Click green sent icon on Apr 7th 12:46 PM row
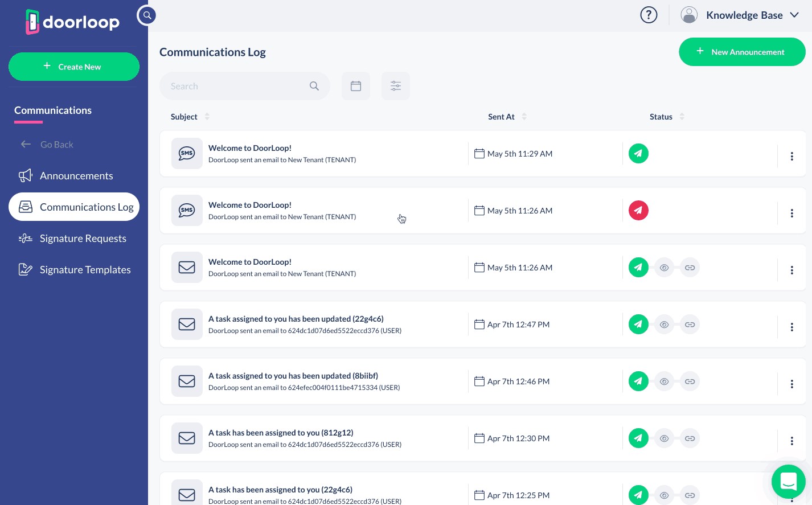Viewport: 812px width, 505px height. coord(638,381)
